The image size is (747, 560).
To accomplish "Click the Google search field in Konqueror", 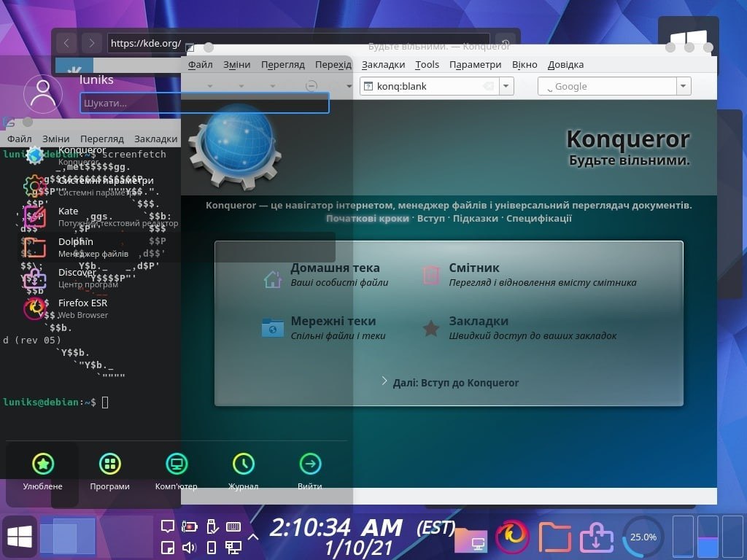I will pos(608,86).
